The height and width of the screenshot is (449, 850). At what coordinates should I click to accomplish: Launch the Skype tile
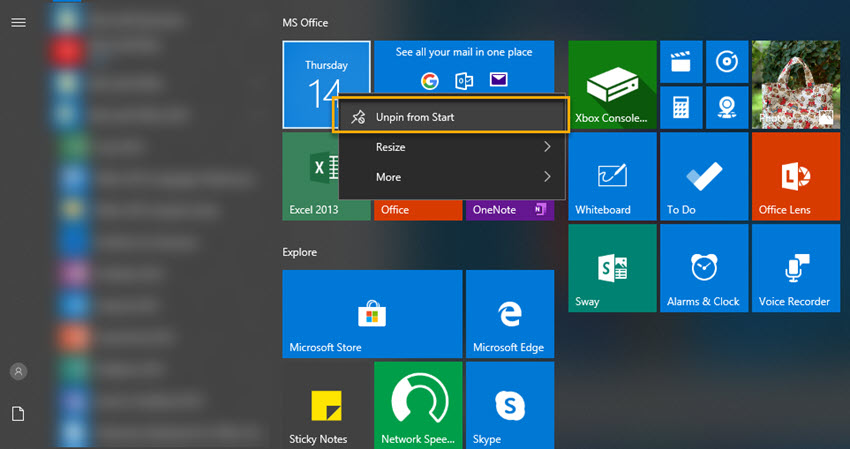tap(510, 405)
